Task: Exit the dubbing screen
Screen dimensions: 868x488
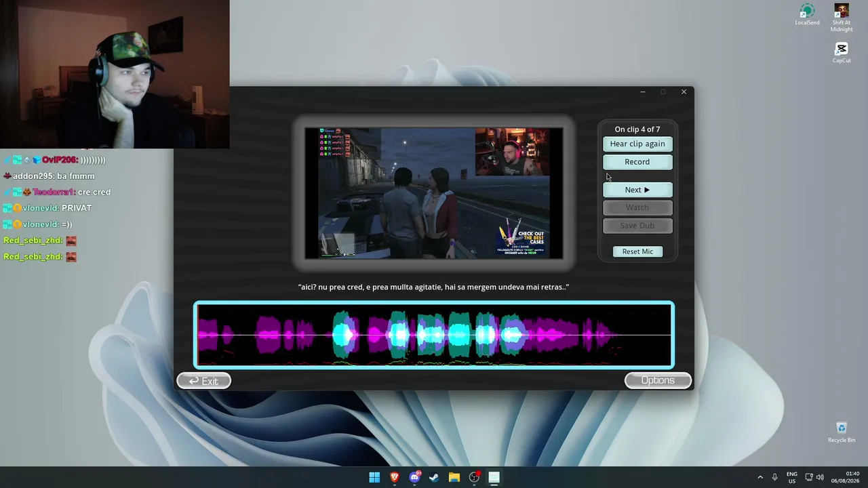Action: coord(203,381)
